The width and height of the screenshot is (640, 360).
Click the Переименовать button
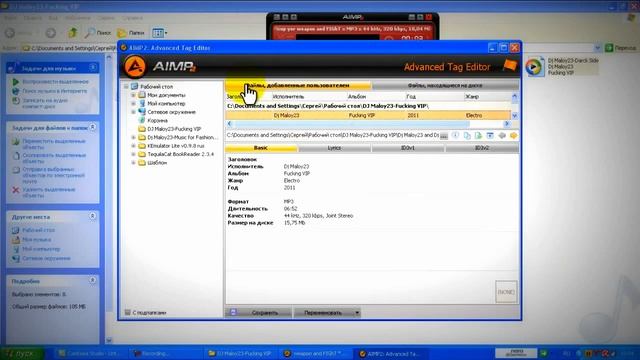pyautogui.click(x=323, y=313)
